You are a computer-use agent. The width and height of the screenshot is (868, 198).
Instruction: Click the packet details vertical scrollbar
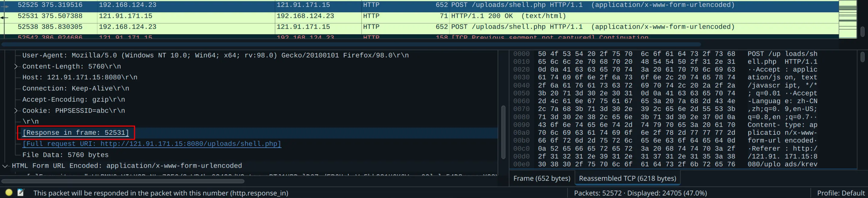(x=503, y=132)
